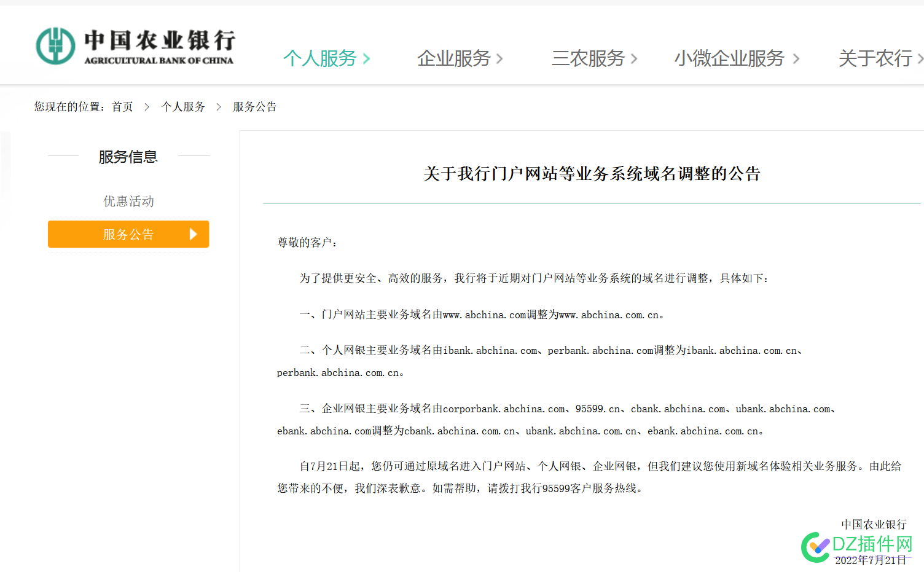Expand the chevron next to 个人服务

(x=367, y=59)
